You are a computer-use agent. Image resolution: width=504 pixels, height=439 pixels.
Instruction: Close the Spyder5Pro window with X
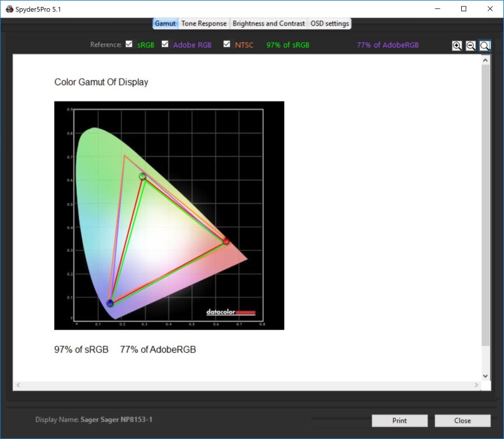(x=490, y=9)
